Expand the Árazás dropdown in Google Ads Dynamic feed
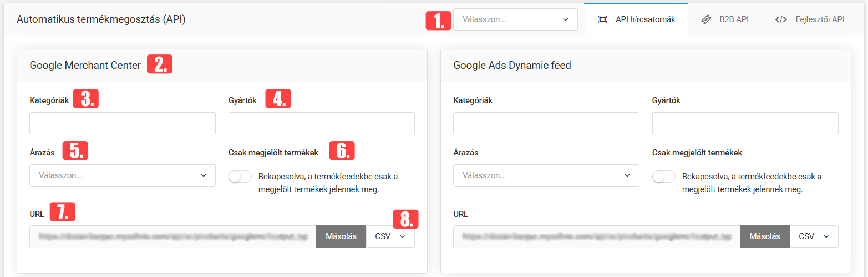 546,175
